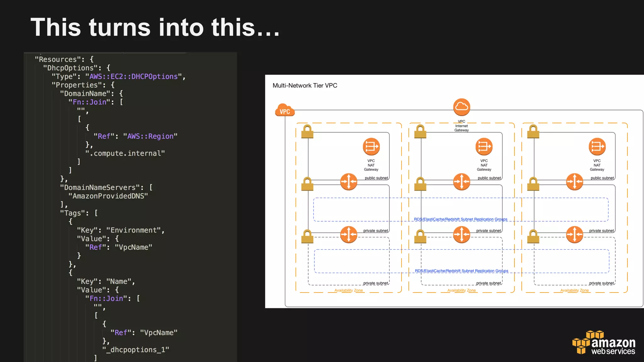The height and width of the screenshot is (362, 644).
Task: Click the orange VPC cloud icon
Action: point(285,110)
